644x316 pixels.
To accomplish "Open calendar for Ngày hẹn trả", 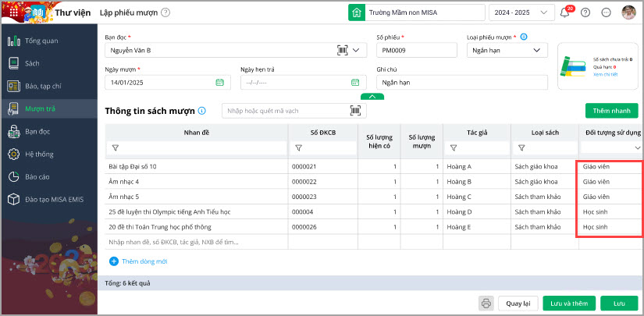I will click(x=355, y=82).
